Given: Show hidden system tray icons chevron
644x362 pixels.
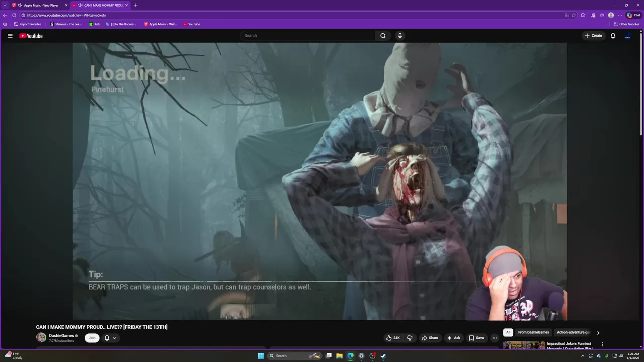Looking at the screenshot, I should pos(583,356).
